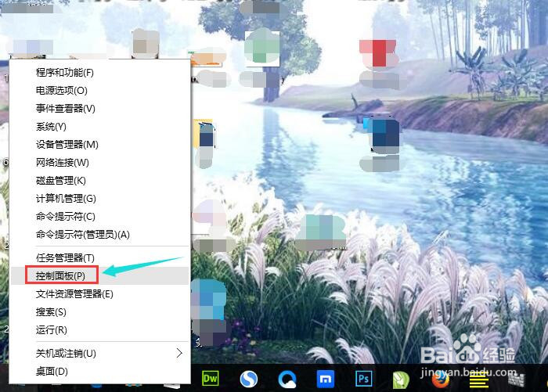This screenshot has width=548, height=392.
Task: Open 命令提示符(C)
Action: pos(100,217)
